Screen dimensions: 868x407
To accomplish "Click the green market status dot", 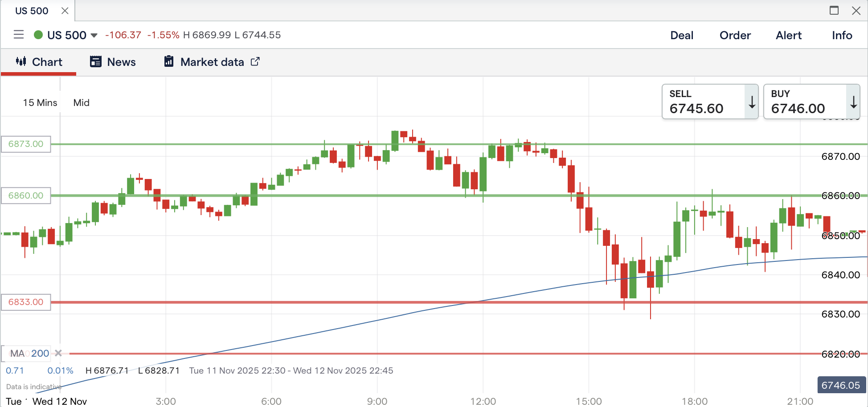I will click(x=38, y=35).
